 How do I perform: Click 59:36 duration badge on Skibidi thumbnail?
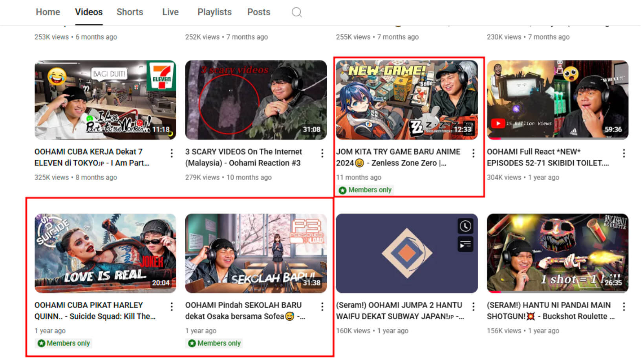pos(613,130)
